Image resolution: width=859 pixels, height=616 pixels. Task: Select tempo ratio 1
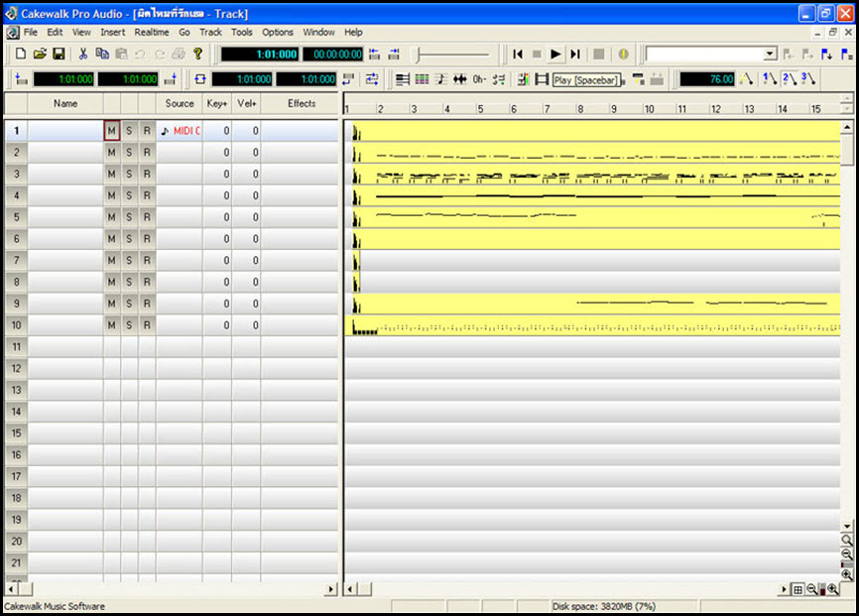(x=770, y=79)
